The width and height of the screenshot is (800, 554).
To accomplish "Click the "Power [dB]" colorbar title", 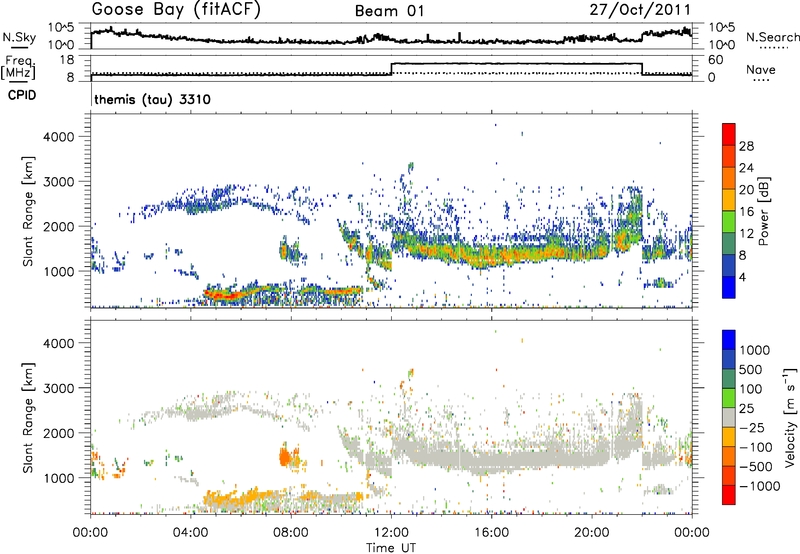I will (x=764, y=211).
